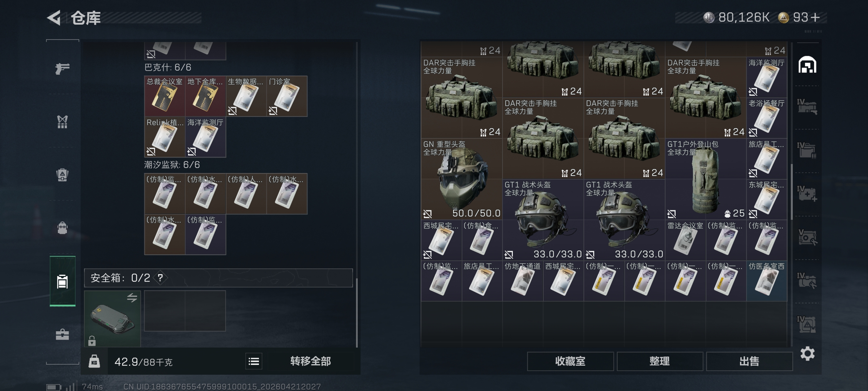Click the safe box help question mark

click(x=160, y=278)
